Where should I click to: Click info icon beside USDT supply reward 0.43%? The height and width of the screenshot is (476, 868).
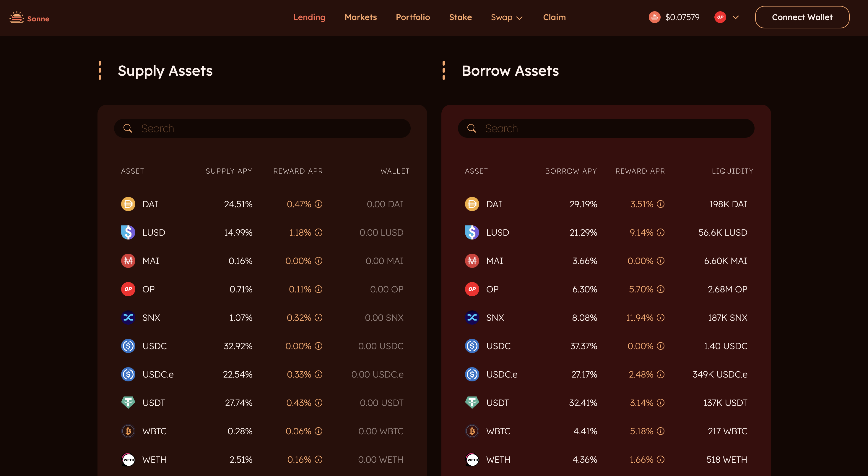(x=318, y=402)
